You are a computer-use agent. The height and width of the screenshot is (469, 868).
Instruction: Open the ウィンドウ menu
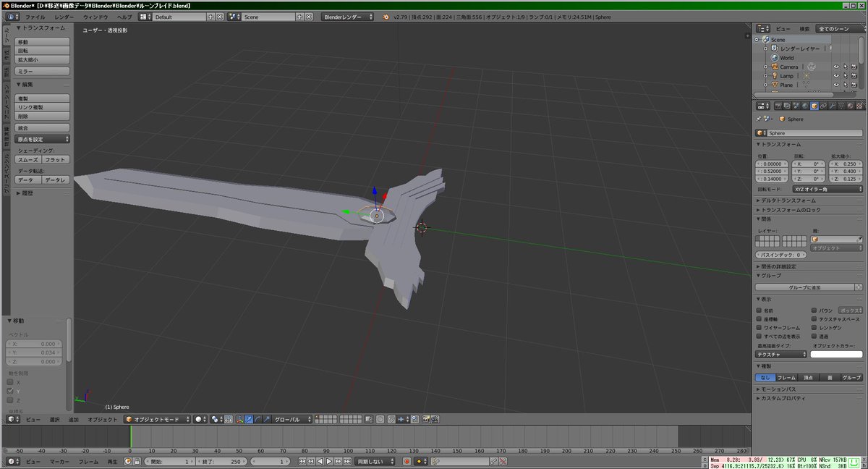pos(95,16)
